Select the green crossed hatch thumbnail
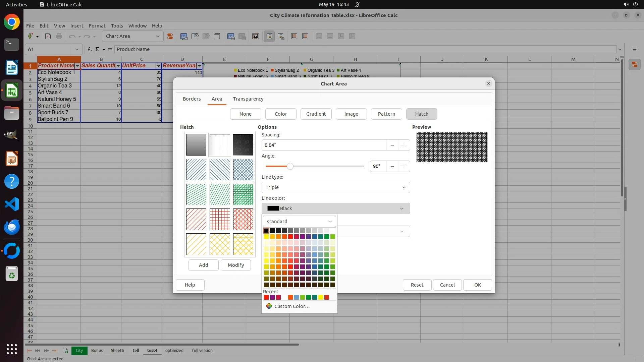 click(x=243, y=194)
